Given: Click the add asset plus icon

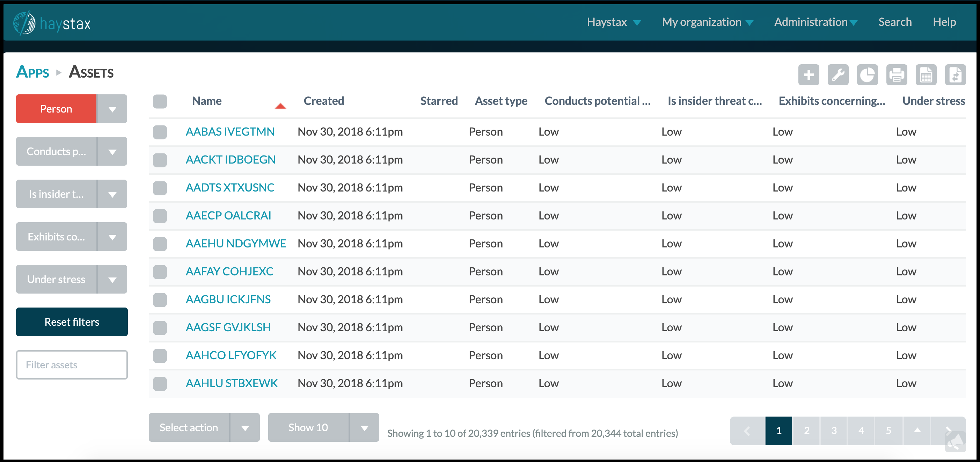Looking at the screenshot, I should point(809,74).
